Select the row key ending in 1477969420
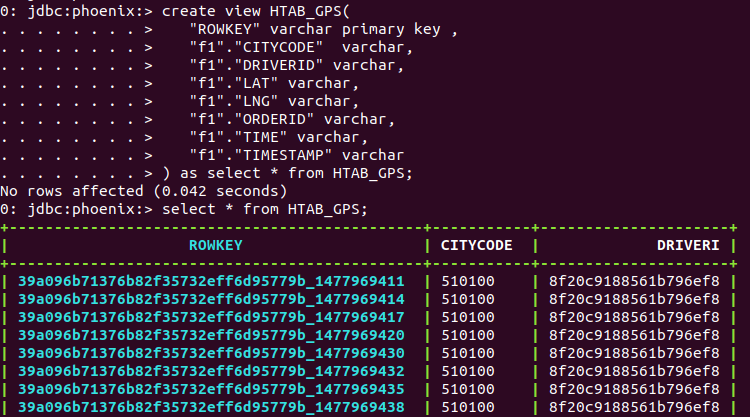Image resolution: width=750 pixels, height=417 pixels. pos(211,335)
